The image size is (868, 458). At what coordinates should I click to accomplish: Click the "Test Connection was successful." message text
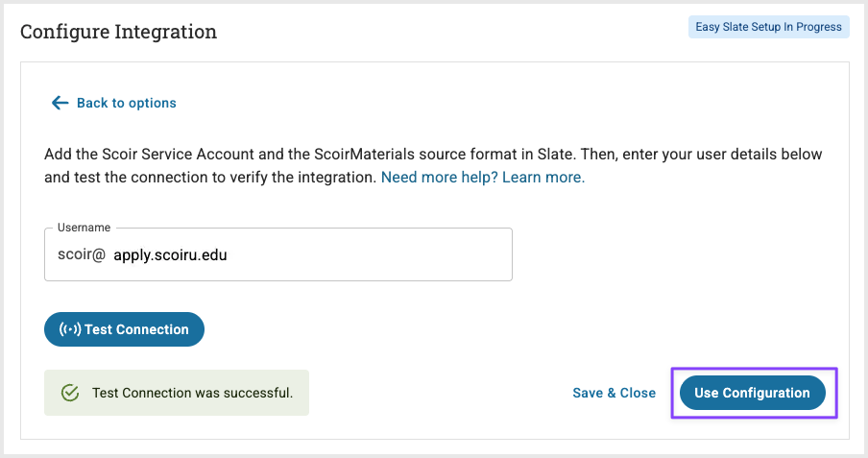point(192,393)
